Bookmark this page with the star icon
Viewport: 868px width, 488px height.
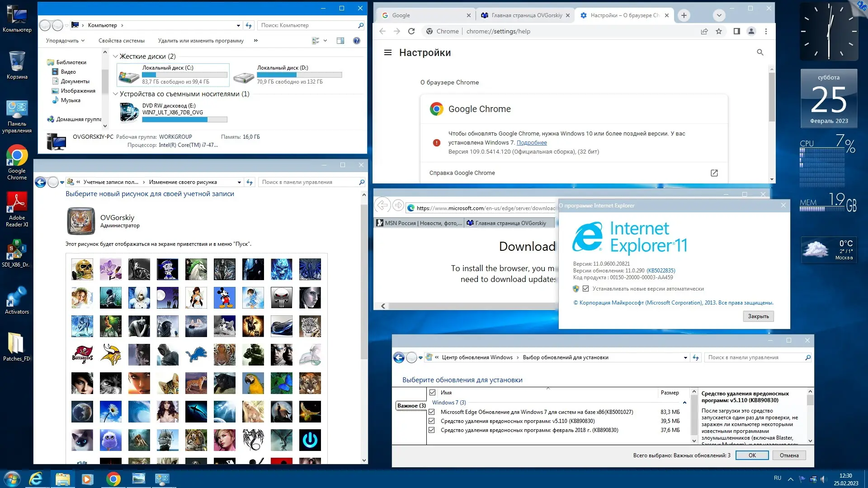(719, 31)
